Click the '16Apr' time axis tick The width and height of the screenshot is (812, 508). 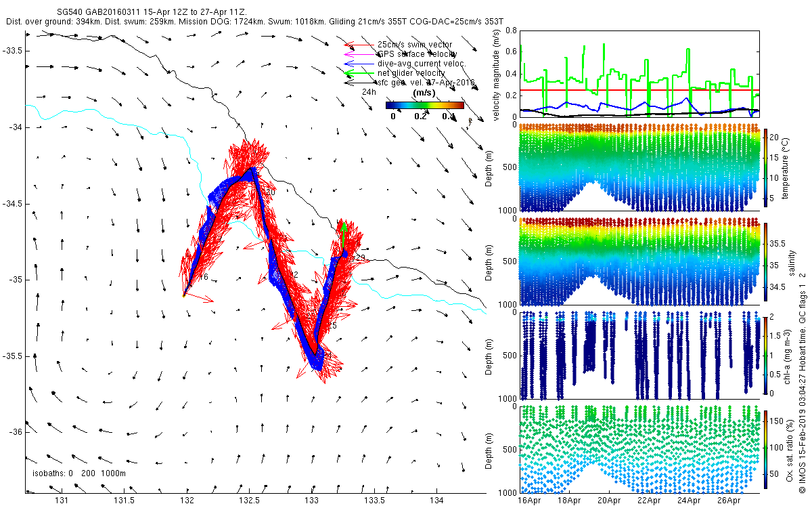529,501
